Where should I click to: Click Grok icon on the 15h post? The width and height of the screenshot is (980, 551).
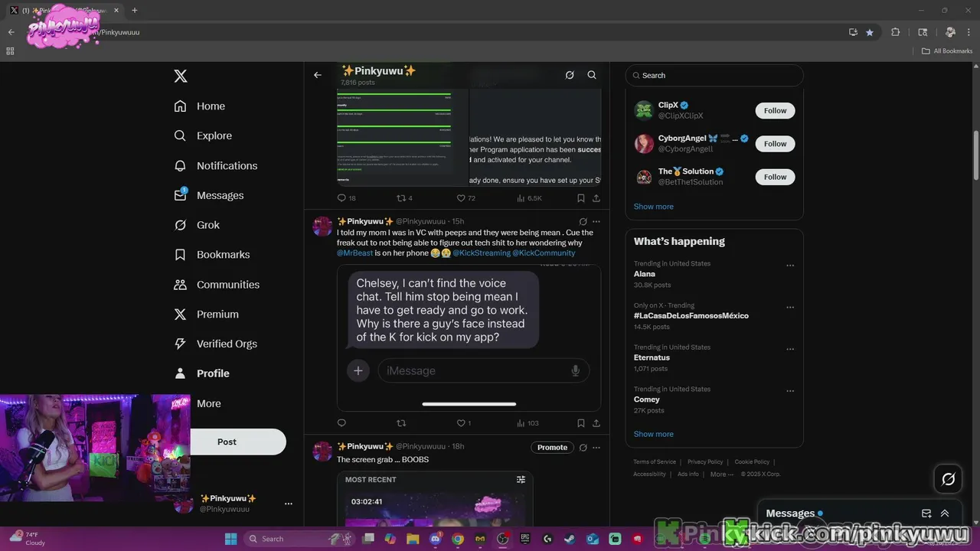pos(583,222)
